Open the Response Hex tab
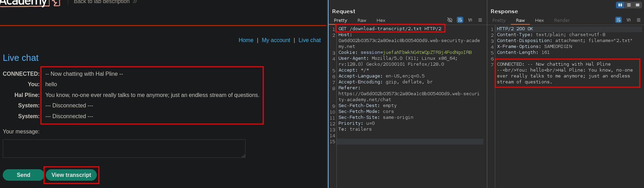Viewport: 644px width, 188px height. coord(539,21)
